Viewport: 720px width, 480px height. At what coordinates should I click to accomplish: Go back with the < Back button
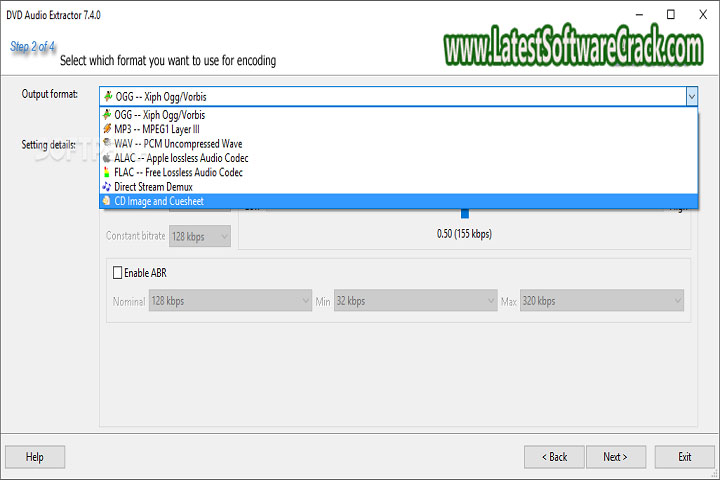[554, 457]
